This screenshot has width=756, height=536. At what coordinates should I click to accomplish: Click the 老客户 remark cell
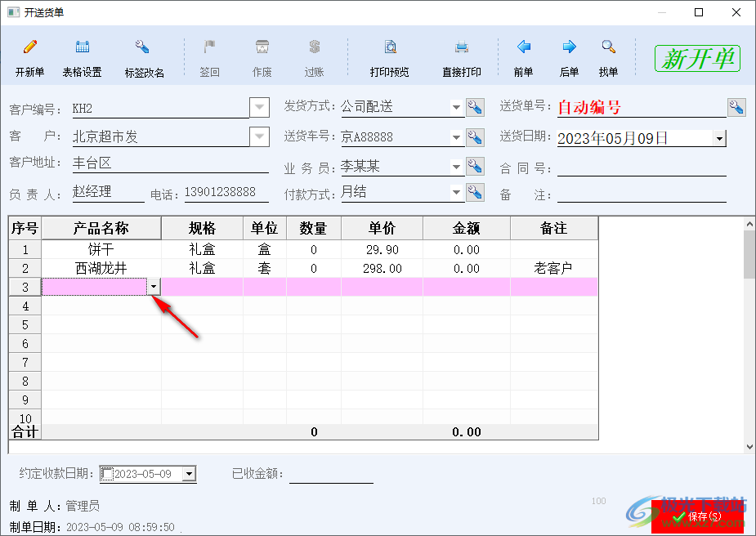(554, 269)
